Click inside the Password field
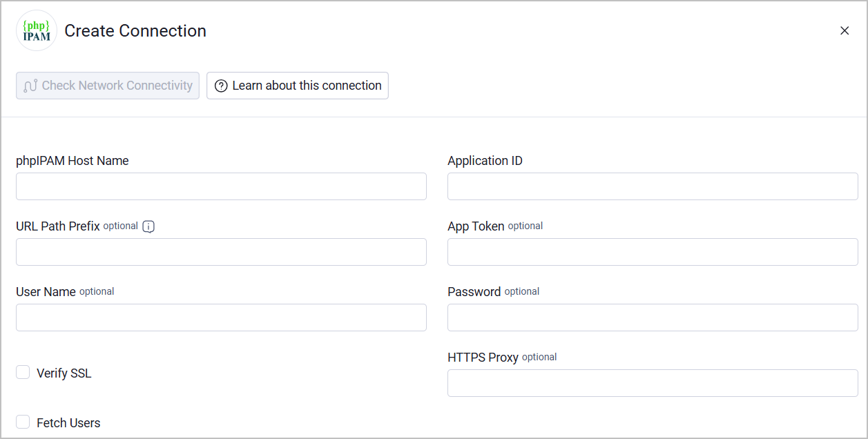868x439 pixels. pos(653,318)
